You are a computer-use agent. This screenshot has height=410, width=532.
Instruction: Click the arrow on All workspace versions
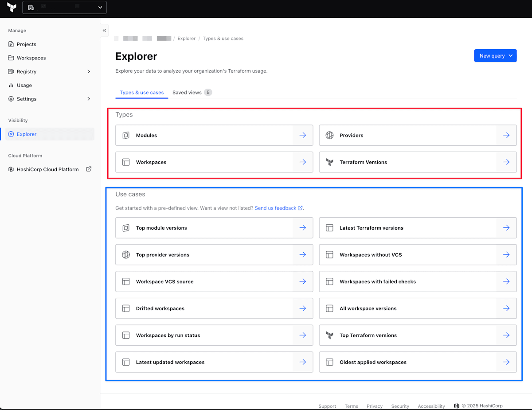(506, 308)
